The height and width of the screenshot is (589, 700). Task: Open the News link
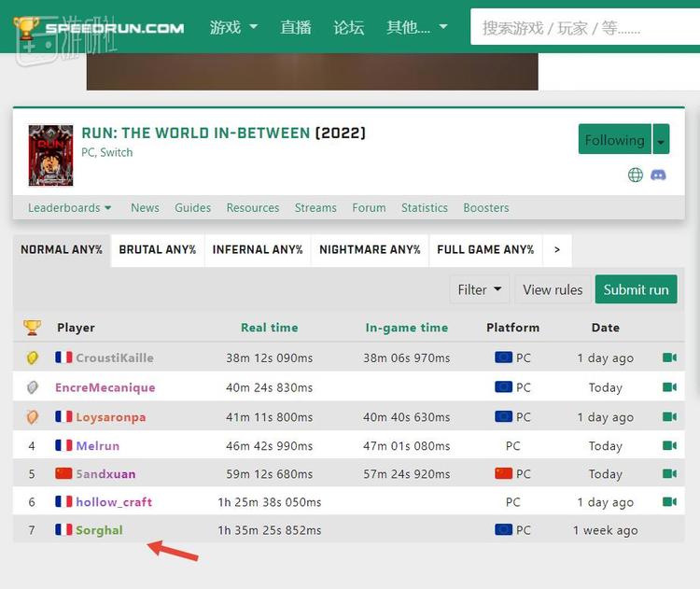pyautogui.click(x=145, y=207)
